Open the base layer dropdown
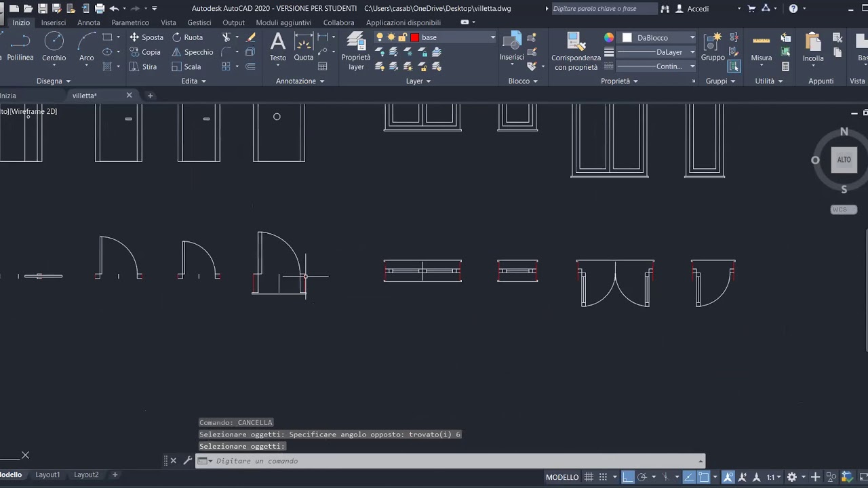868x488 pixels. click(x=492, y=37)
